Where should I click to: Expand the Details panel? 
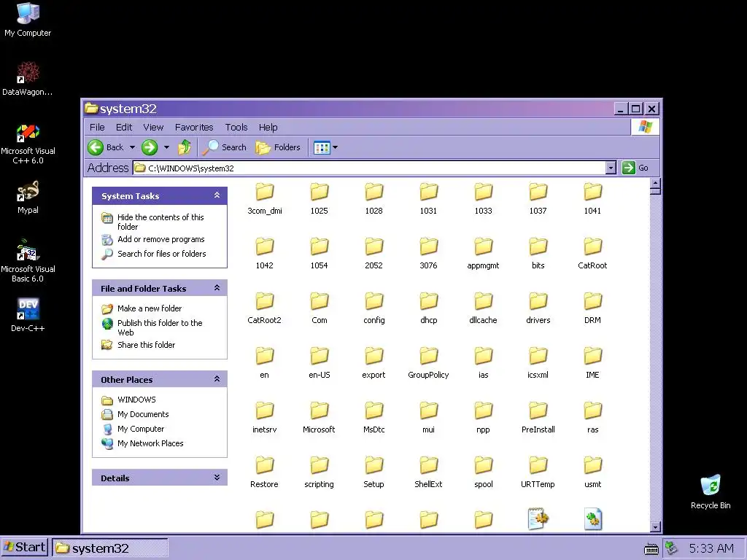[217, 477]
